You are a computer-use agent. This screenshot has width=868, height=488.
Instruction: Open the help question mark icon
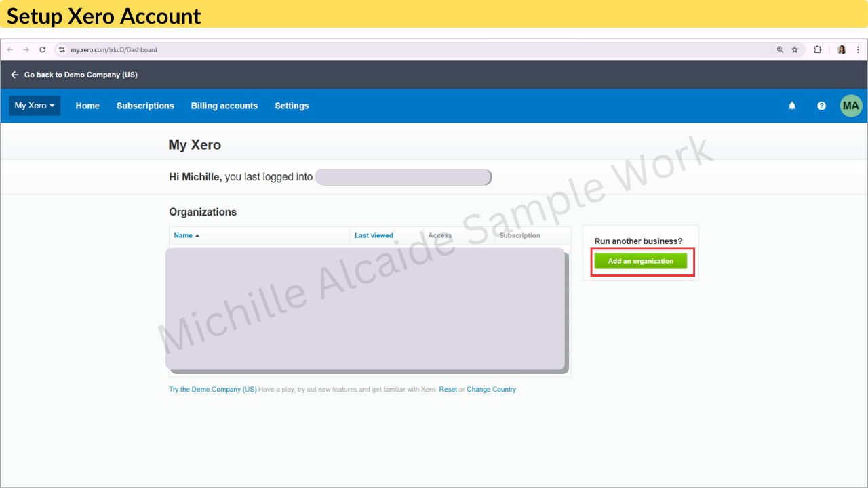(x=822, y=106)
